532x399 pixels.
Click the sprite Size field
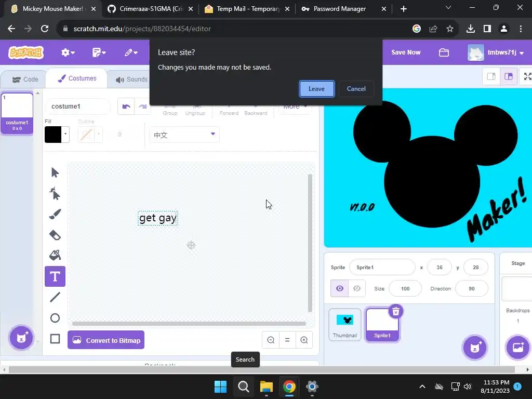pos(405,288)
